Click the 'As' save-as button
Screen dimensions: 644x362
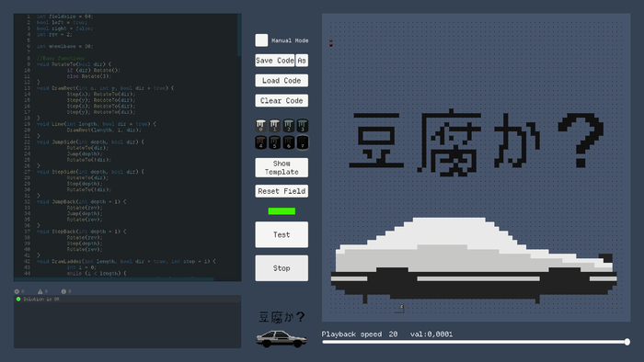tap(302, 61)
